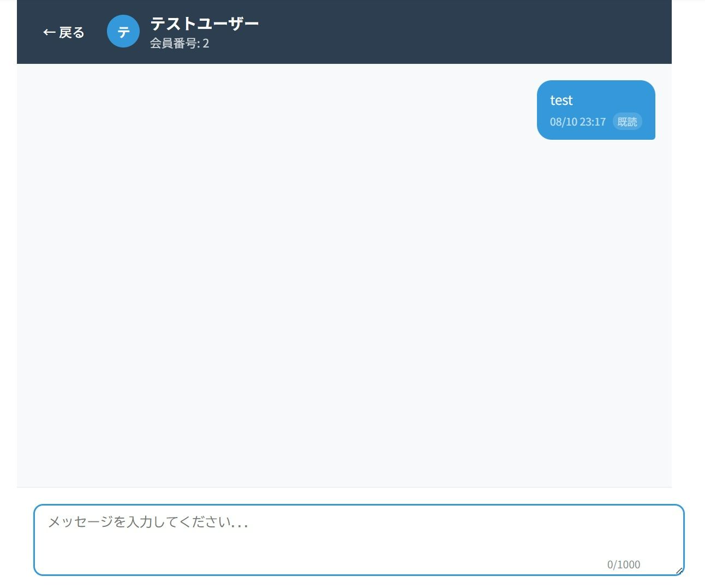Go back with the 戻る link
Viewport: 705px width, 588px height.
63,32
